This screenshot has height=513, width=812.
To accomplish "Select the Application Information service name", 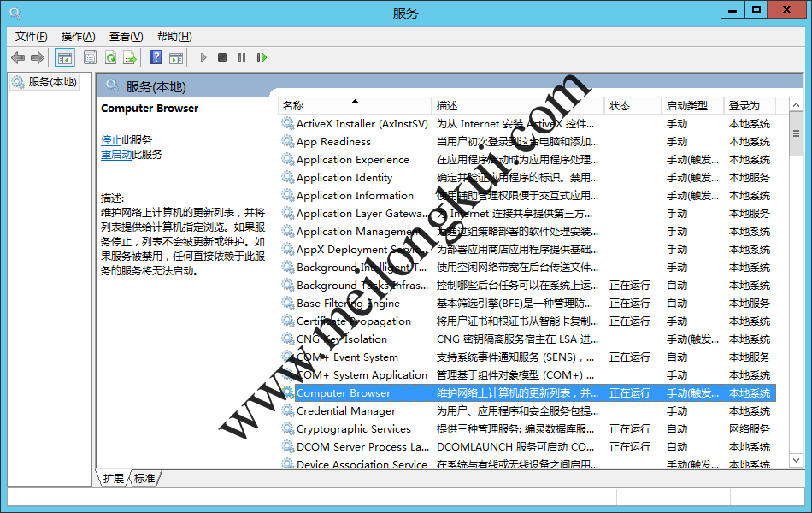I will pos(355,195).
